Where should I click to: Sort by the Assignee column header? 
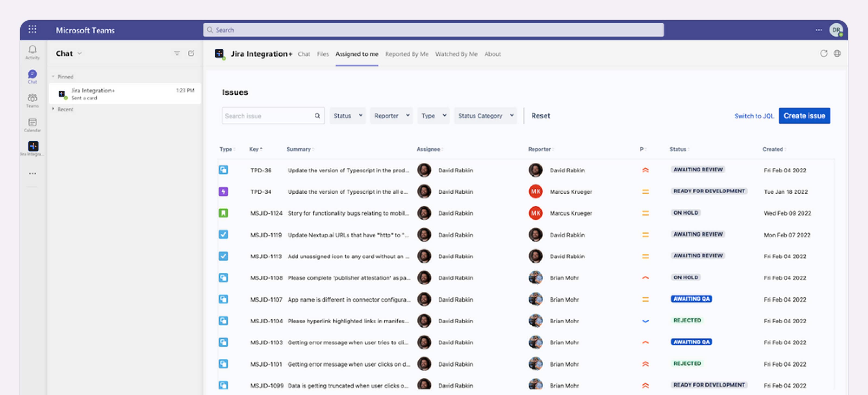pos(429,149)
